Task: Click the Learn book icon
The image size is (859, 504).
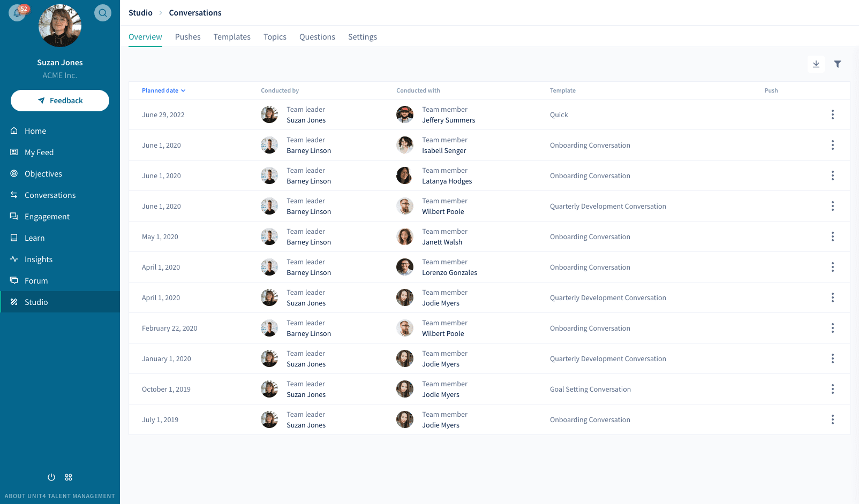Action: pyautogui.click(x=13, y=238)
